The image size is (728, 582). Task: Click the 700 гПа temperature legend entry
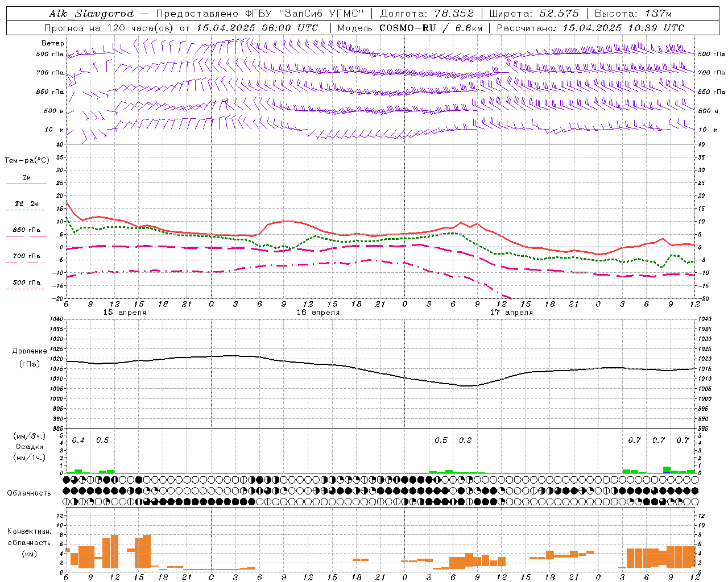(x=27, y=256)
